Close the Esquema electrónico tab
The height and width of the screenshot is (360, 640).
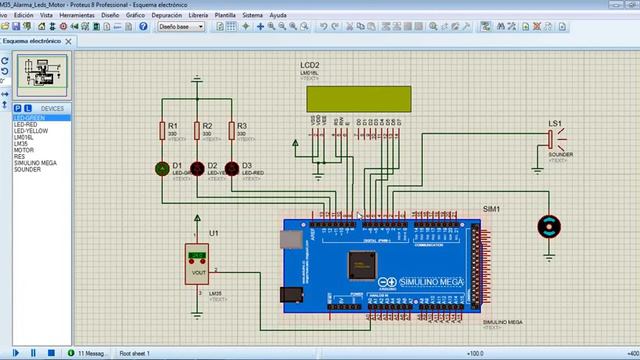click(x=69, y=41)
